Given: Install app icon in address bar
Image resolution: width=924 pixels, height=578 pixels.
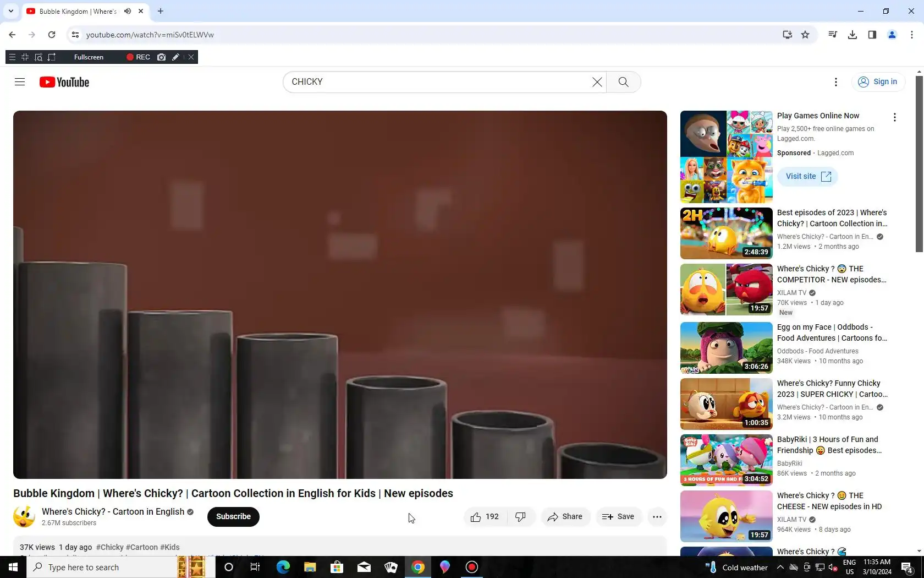Looking at the screenshot, I should point(788,35).
